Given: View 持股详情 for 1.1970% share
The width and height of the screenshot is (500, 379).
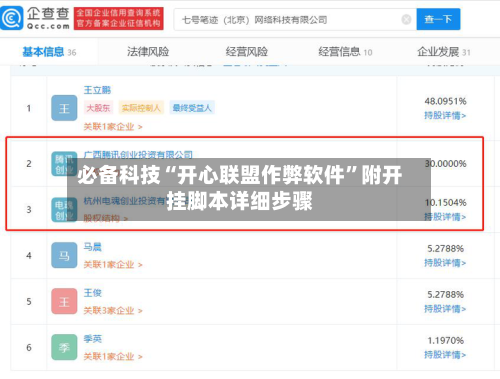Looking at the screenshot, I should click(445, 355).
